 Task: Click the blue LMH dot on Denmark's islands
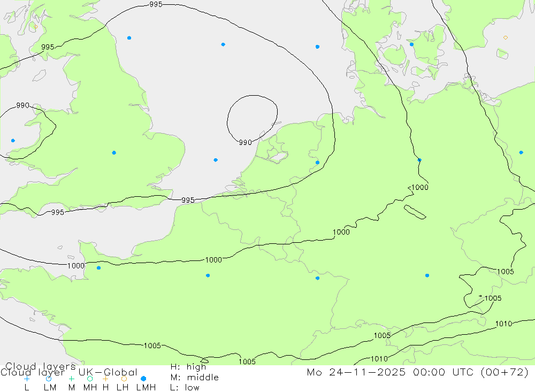(411, 44)
